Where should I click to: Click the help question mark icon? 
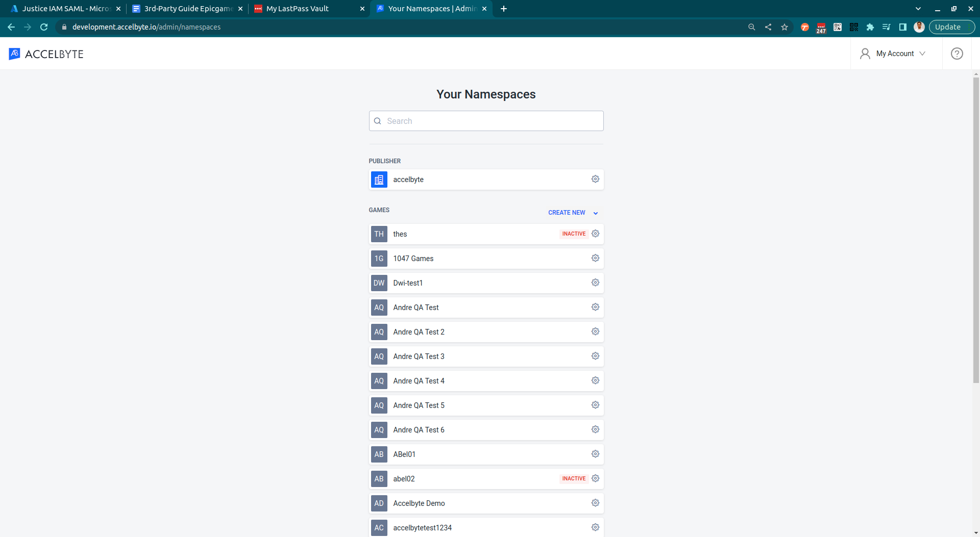click(957, 54)
